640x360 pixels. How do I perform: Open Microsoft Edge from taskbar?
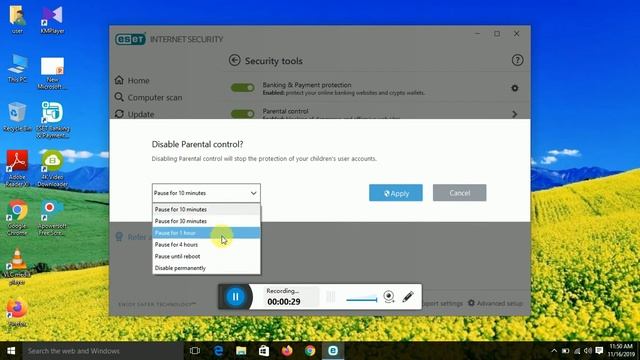(x=218, y=351)
